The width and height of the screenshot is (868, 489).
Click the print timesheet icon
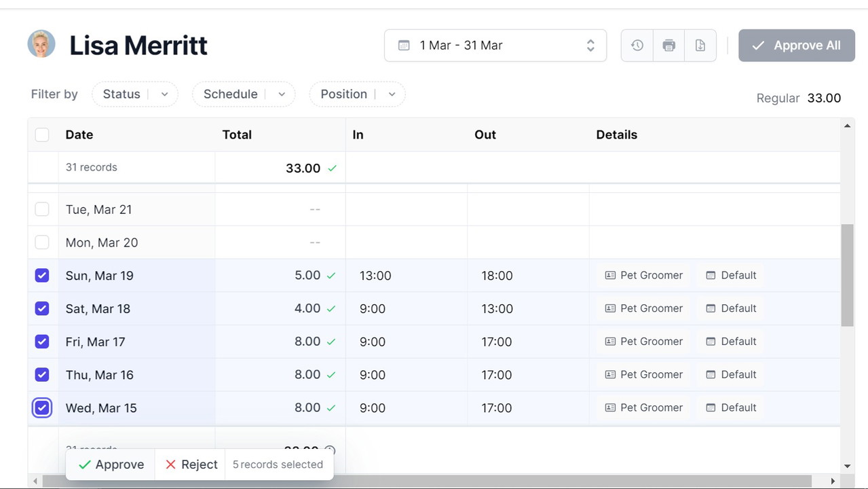668,46
